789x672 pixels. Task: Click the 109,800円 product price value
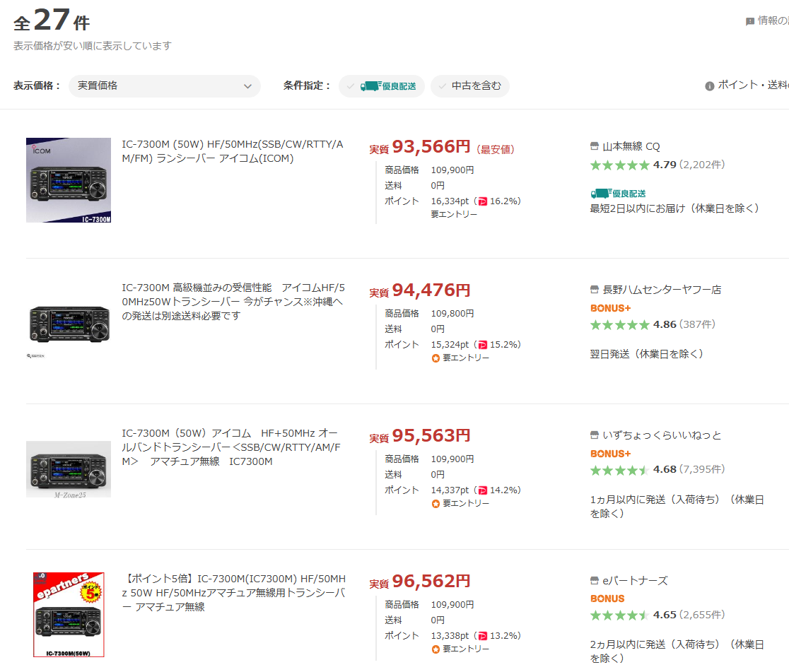tap(452, 314)
